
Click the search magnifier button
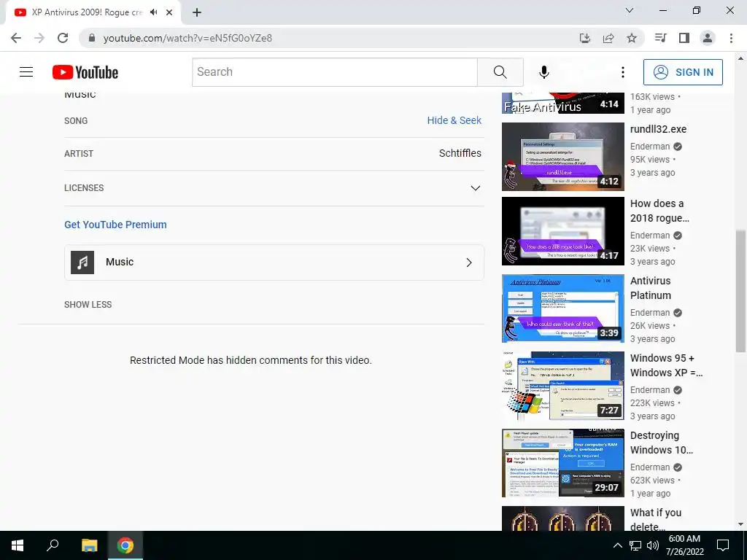tap(500, 72)
